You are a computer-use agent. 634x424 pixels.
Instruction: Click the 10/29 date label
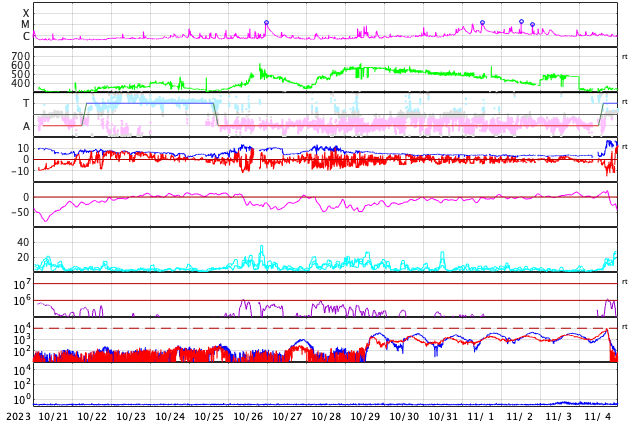[x=365, y=417]
